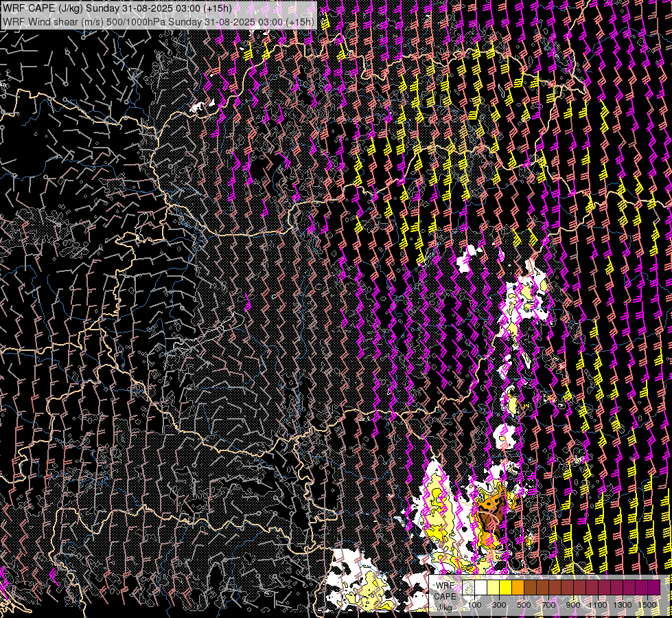Click the pale yellow legend swatch
The width and height of the screenshot is (672, 618).
click(494, 587)
